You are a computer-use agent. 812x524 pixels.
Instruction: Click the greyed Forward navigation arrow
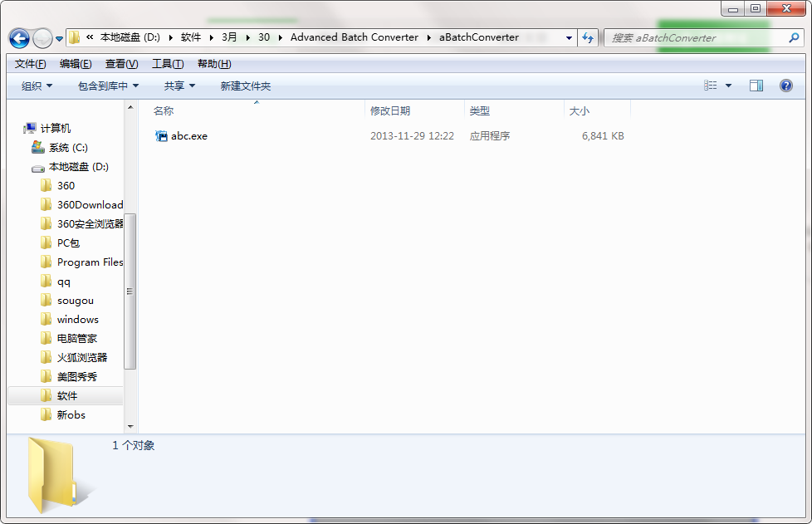42,38
